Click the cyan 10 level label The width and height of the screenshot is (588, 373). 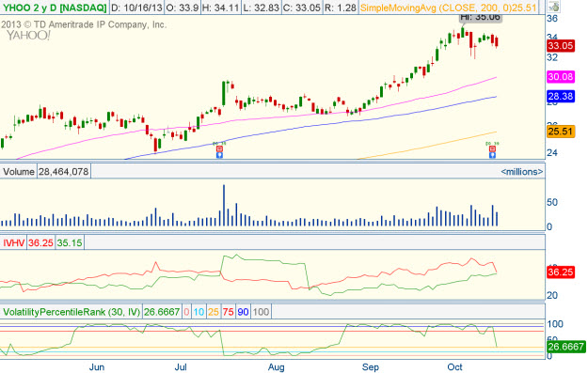(x=199, y=312)
